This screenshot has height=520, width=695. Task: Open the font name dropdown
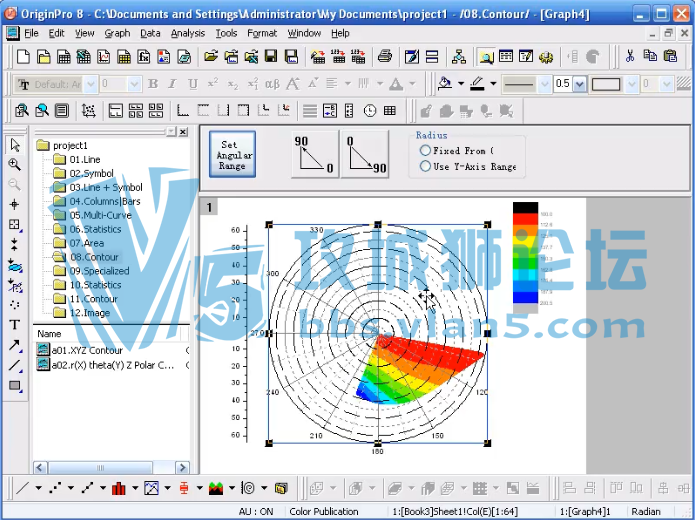point(90,84)
